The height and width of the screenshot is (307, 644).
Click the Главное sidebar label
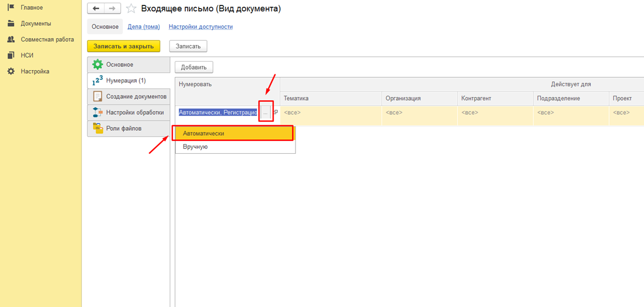click(32, 8)
